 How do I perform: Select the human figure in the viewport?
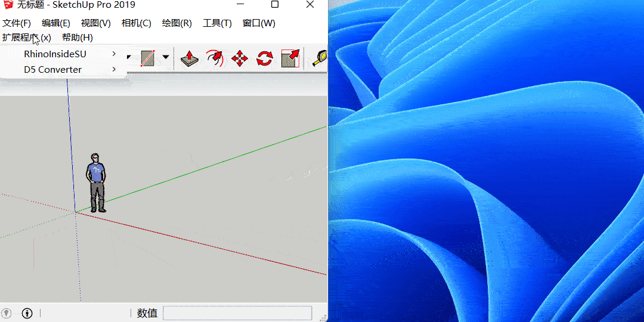[x=96, y=183]
